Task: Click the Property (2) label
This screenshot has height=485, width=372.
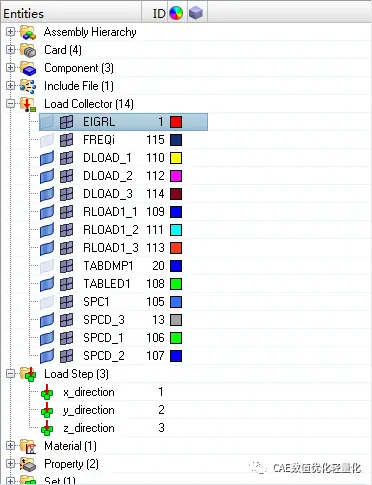Action: pyautogui.click(x=71, y=464)
